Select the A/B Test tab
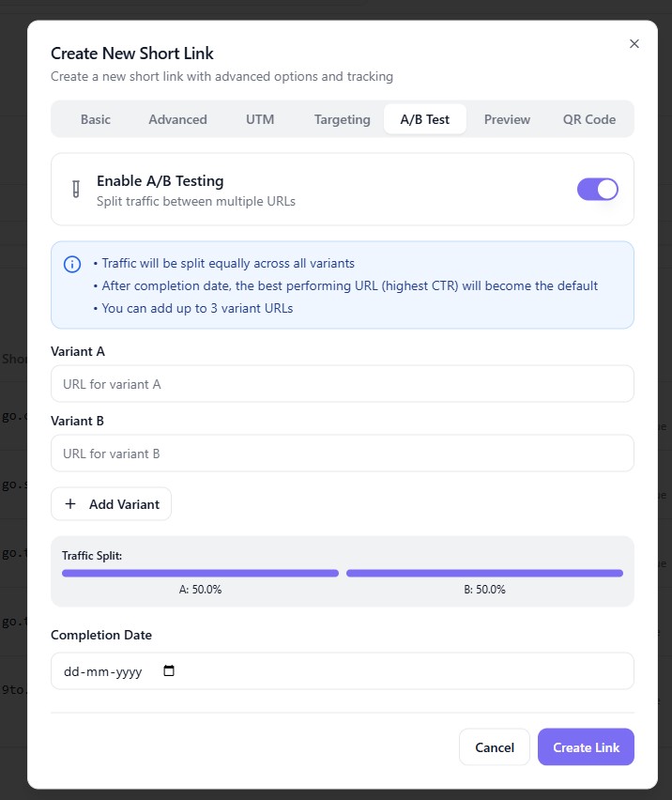The height and width of the screenshot is (800, 672). pos(425,119)
